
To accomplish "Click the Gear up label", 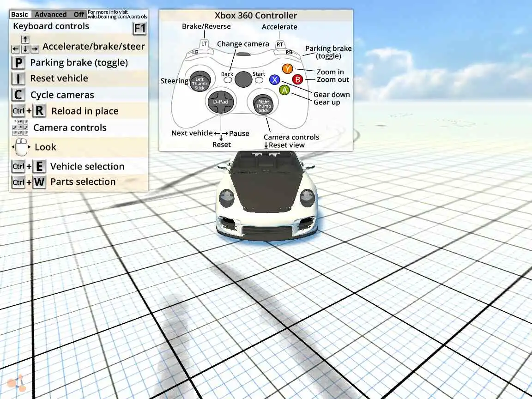I will (x=327, y=103).
